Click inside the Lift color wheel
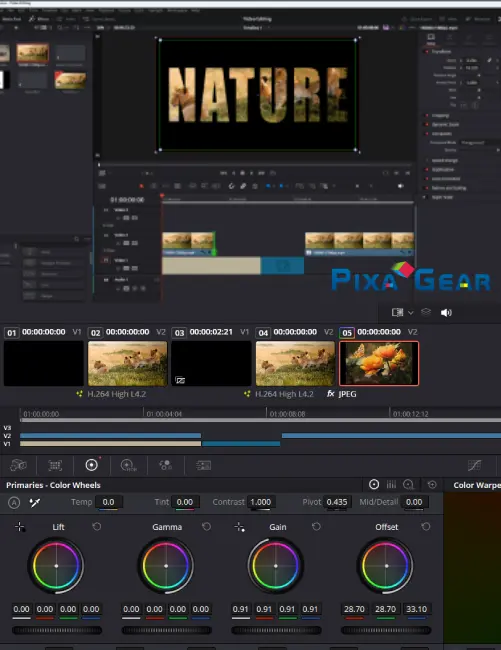The height and width of the screenshot is (650, 501). point(56,566)
